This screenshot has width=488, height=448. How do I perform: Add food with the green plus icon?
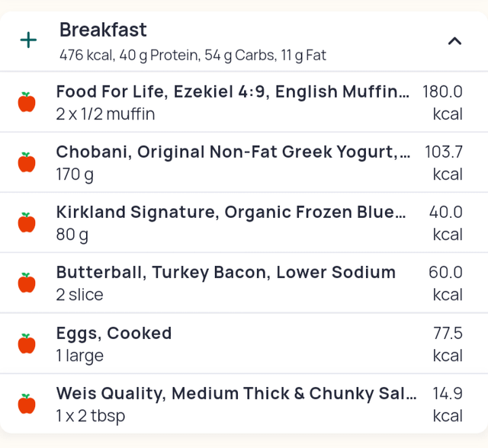click(28, 40)
